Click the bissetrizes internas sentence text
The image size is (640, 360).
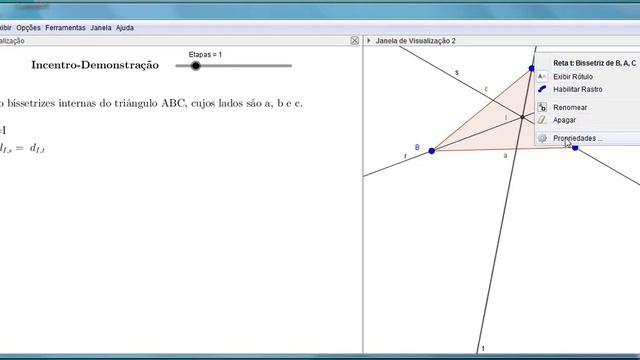(151, 103)
